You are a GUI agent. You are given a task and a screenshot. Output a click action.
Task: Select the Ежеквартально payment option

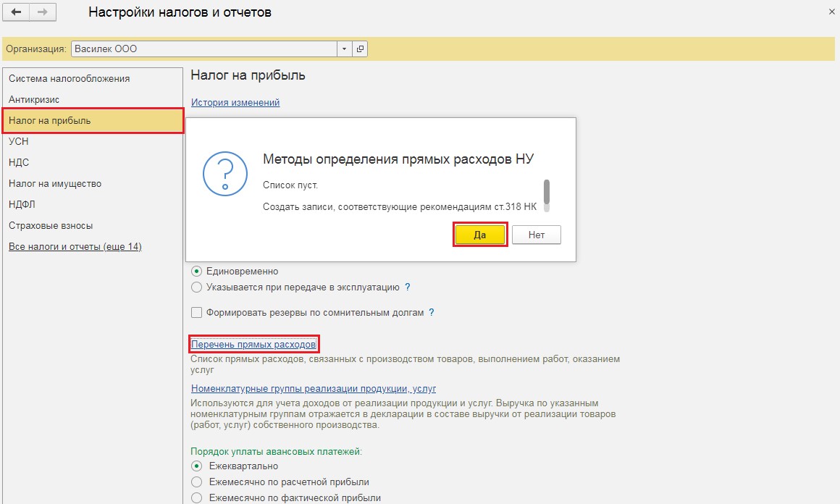click(196, 466)
